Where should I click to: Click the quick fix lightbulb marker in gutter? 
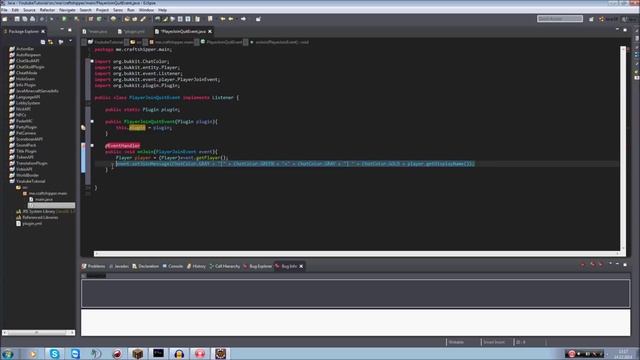coord(83,127)
